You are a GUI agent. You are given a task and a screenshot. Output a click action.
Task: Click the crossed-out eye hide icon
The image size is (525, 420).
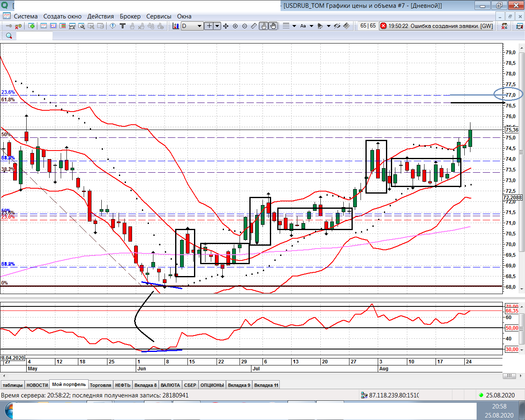coord(337,26)
